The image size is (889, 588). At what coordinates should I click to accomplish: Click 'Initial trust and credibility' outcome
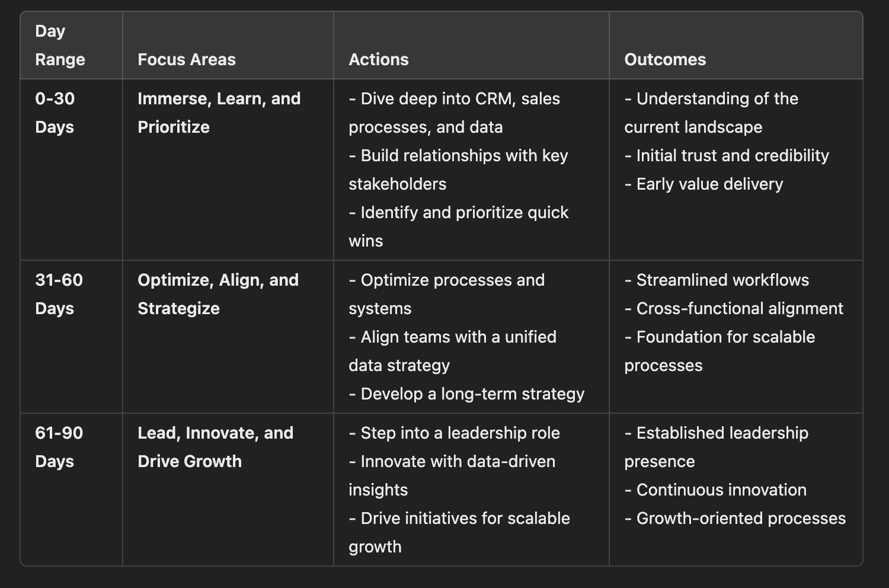(727, 155)
